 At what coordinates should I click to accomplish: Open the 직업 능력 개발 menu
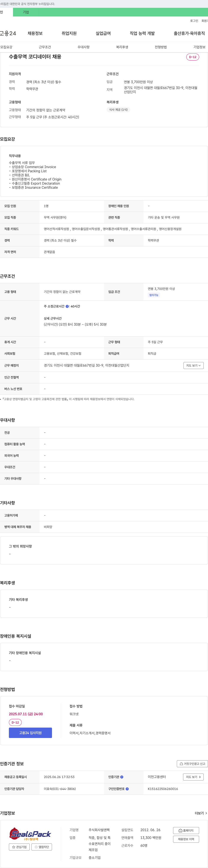coord(142,33)
